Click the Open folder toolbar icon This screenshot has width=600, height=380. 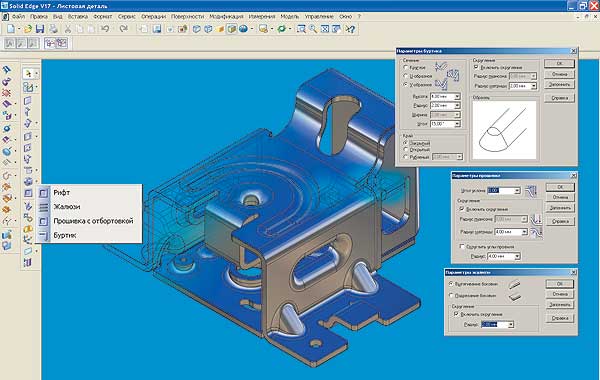click(x=28, y=29)
